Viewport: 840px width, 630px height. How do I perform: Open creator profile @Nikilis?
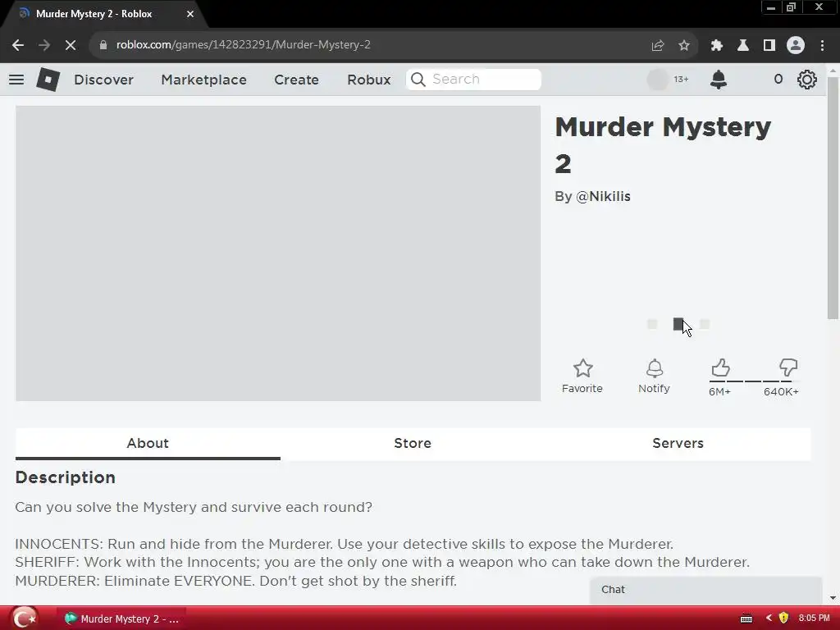603,197
